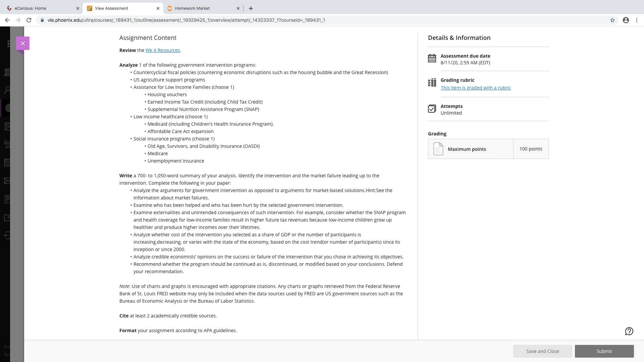Switch to the Homework Market tab

coord(201,8)
